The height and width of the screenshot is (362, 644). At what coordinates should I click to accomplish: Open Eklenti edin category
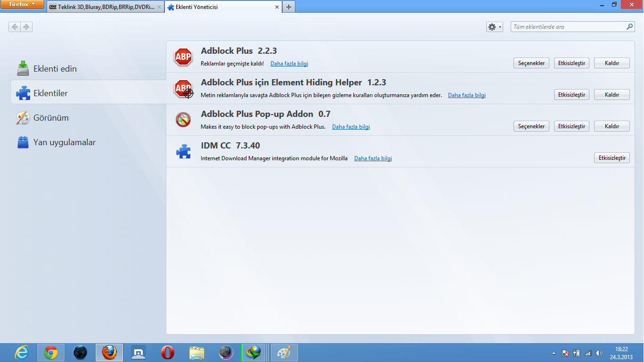[89, 69]
